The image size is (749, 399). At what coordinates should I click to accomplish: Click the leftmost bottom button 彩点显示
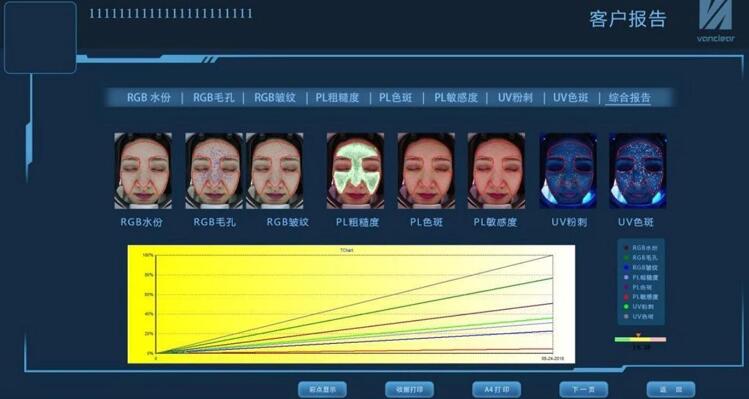[x=322, y=389]
